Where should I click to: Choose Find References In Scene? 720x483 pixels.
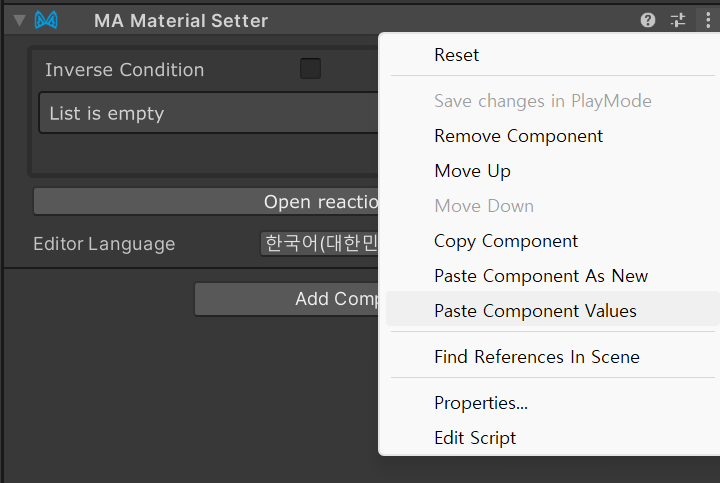551,357
